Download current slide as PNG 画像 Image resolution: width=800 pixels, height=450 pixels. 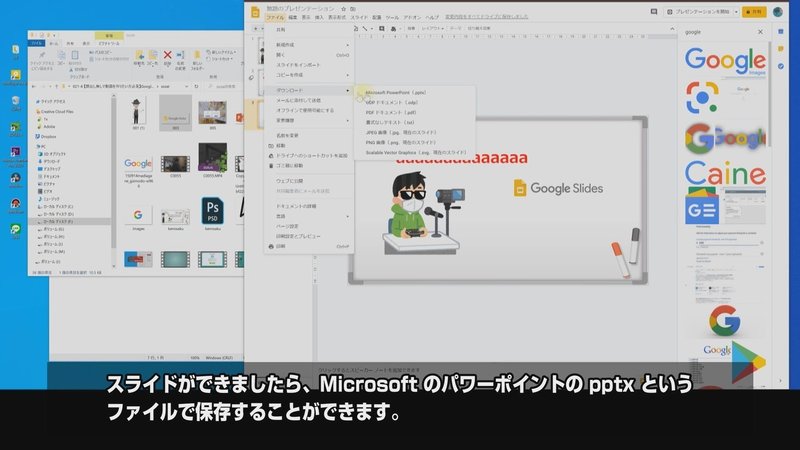click(x=401, y=142)
